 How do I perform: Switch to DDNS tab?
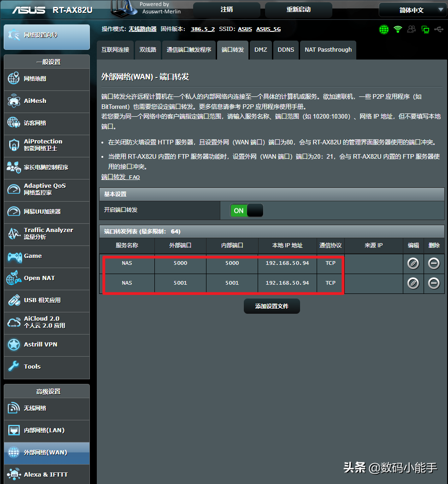pos(286,50)
